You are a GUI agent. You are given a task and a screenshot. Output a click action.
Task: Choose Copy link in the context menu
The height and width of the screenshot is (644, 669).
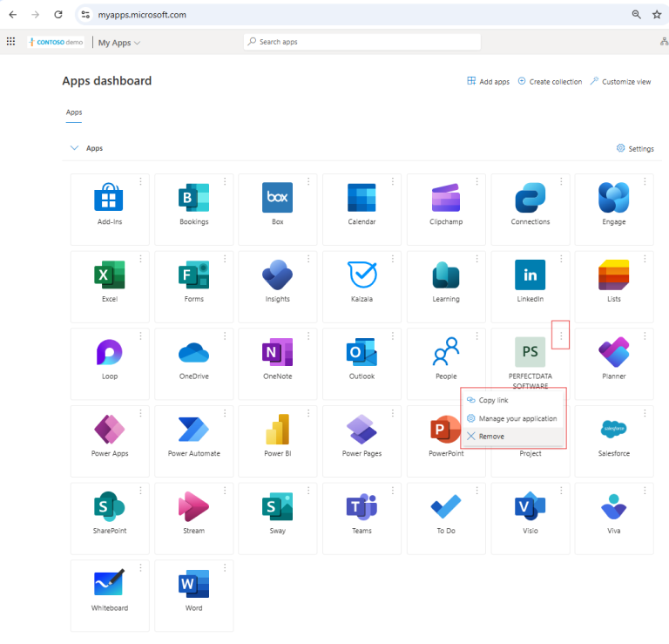tap(493, 400)
